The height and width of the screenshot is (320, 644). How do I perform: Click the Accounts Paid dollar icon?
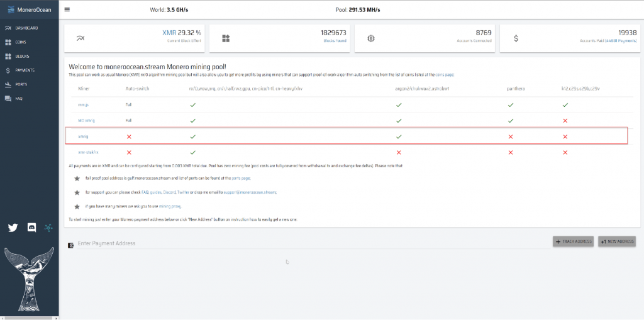516,38
